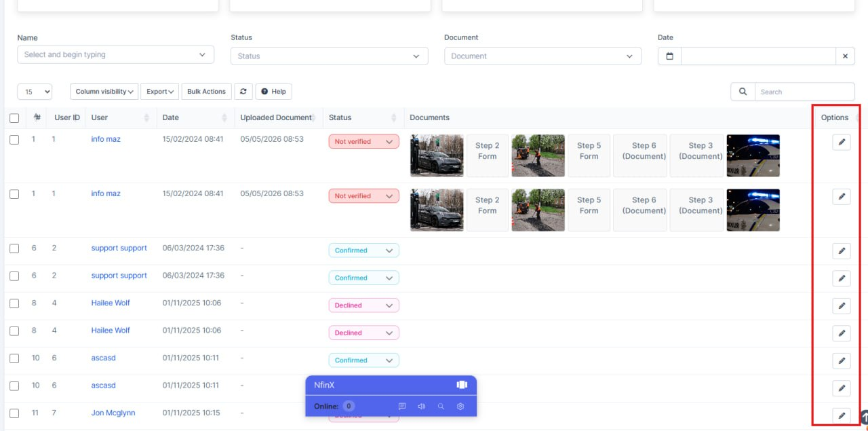Select second support support row checkbox
The height and width of the screenshot is (431, 868).
click(x=14, y=276)
